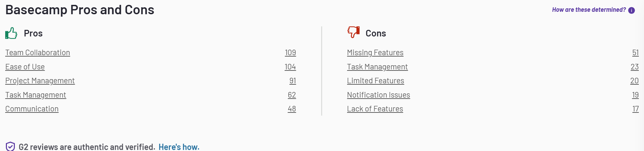The width and height of the screenshot is (644, 151).
Task: Click the 51 count for Missing Features
Action: tap(635, 53)
